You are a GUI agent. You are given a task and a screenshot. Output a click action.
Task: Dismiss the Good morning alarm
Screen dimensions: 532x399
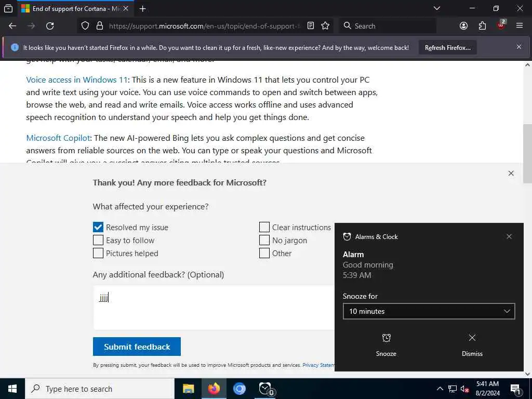pyautogui.click(x=472, y=344)
